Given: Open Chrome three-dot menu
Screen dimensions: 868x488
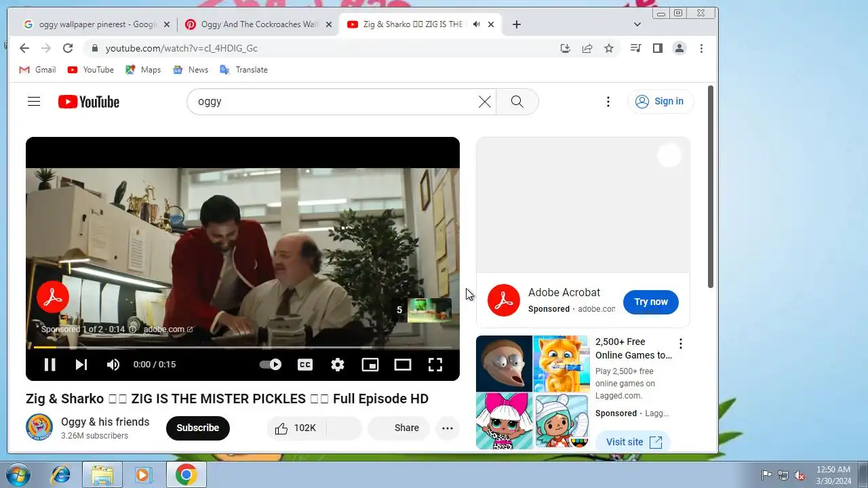Looking at the screenshot, I should (x=701, y=48).
